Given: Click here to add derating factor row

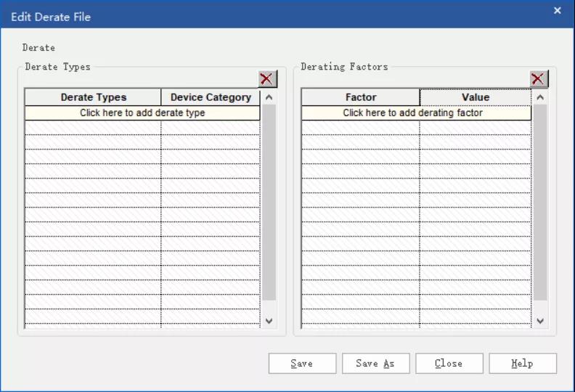Looking at the screenshot, I should (416, 113).
